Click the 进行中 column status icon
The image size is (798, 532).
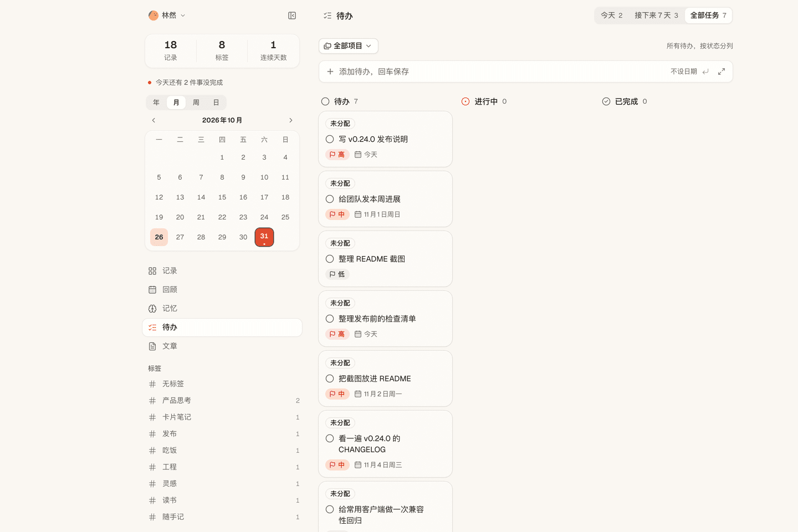click(x=465, y=101)
